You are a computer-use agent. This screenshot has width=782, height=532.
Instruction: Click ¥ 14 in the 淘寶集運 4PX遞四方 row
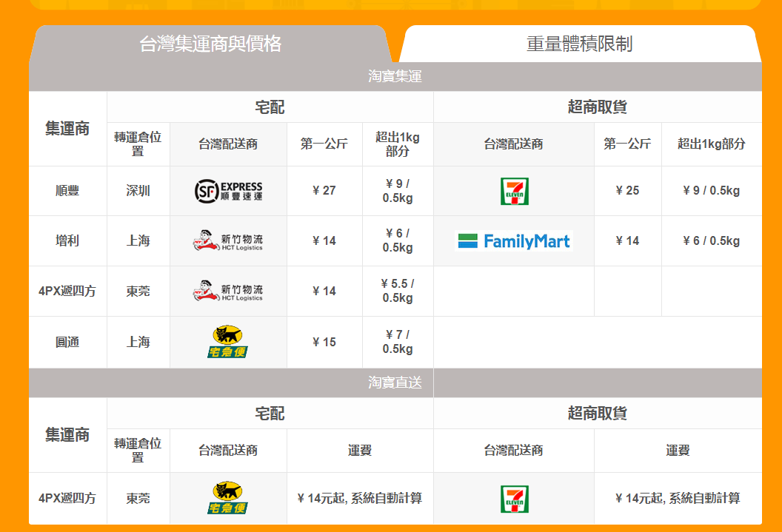click(324, 291)
